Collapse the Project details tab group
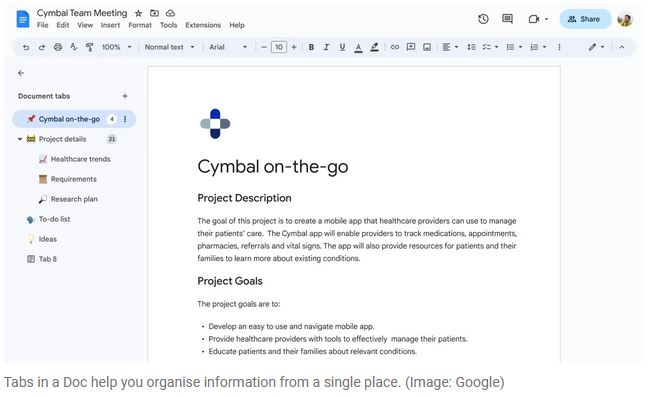This screenshot has height=397, width=652. coord(20,139)
